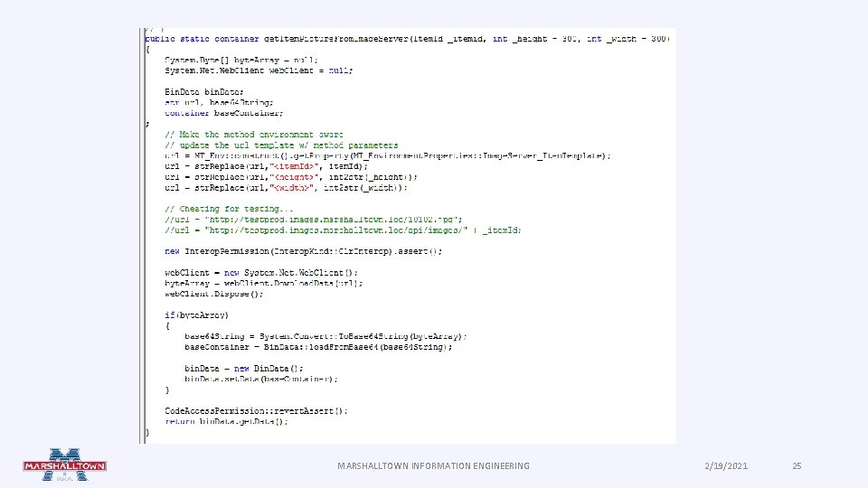Click the BinData::loadFromBase64 line
The height and width of the screenshot is (488, 868).
click(318, 347)
